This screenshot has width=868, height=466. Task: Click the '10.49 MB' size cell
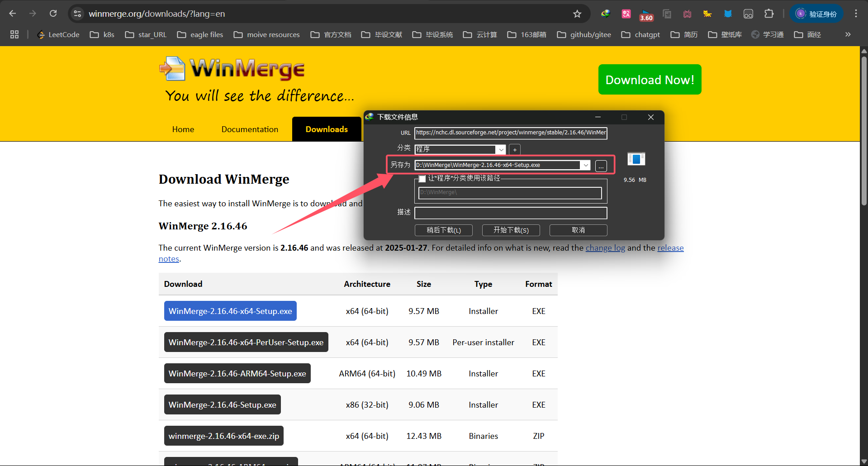tap(424, 373)
